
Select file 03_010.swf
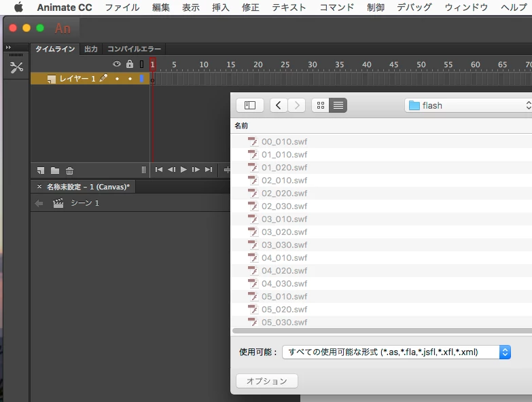pyautogui.click(x=381, y=219)
